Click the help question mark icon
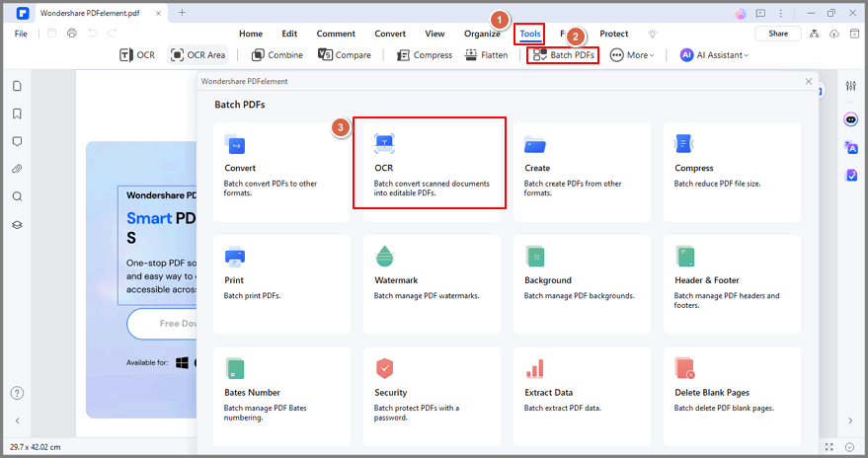 (17, 393)
